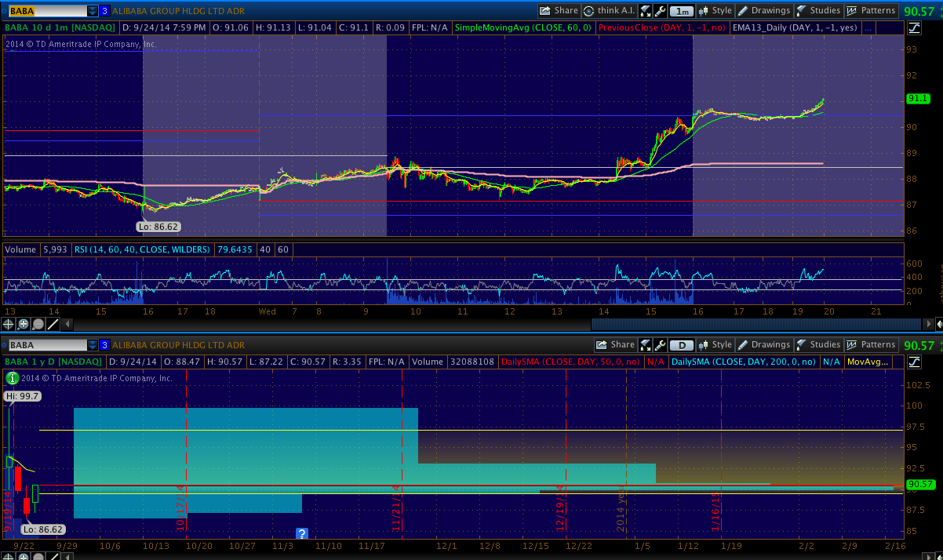This screenshot has height=560, width=943.
Task: Select the line drawing tool
Action: pyautogui.click(x=53, y=324)
